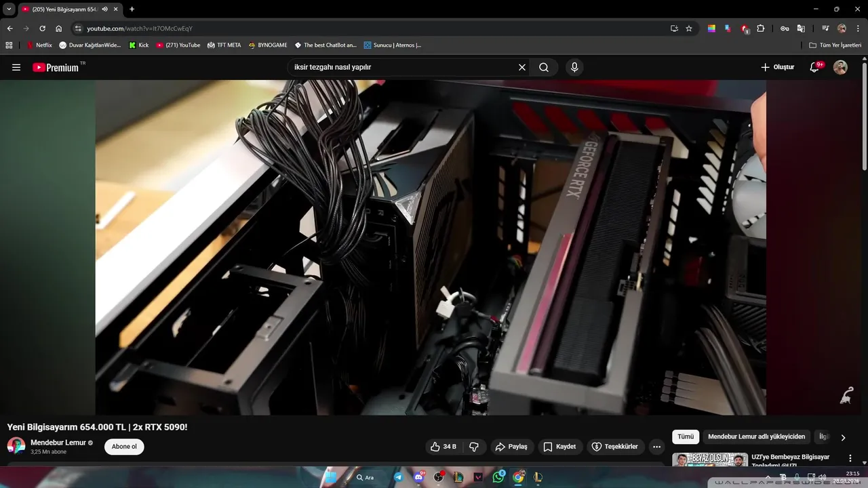Mute the audio-playing YouTube tab
This screenshot has width=868, height=488.
point(104,9)
